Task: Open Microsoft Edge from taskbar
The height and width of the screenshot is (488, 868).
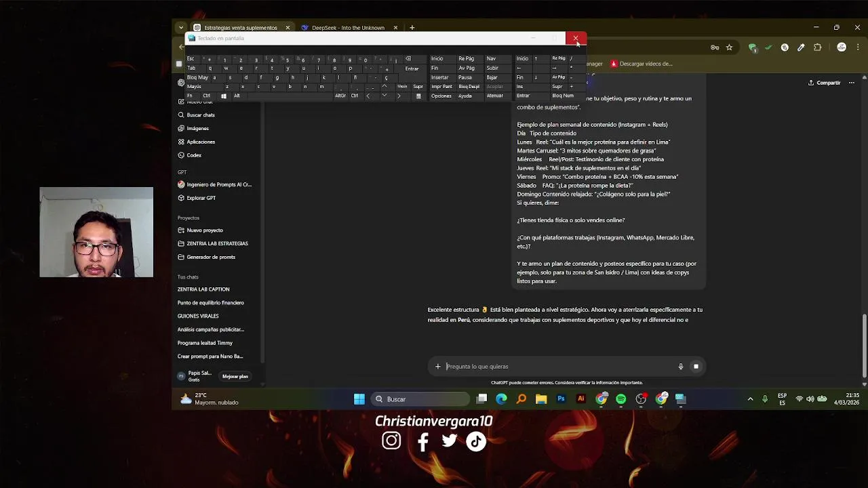Action: pyautogui.click(x=501, y=399)
